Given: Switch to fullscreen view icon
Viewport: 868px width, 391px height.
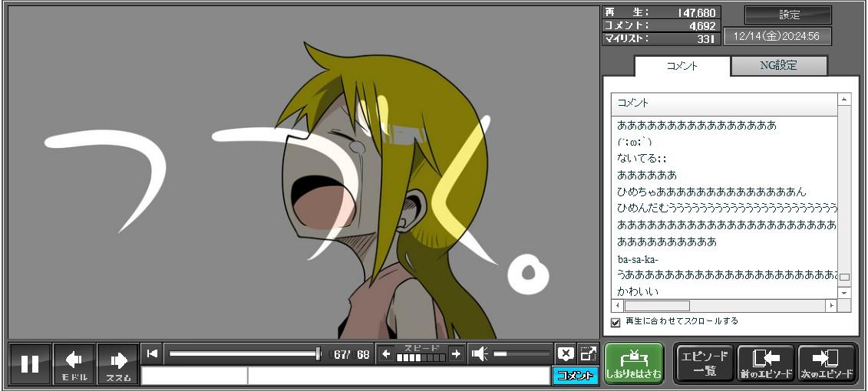Looking at the screenshot, I should coord(588,353).
